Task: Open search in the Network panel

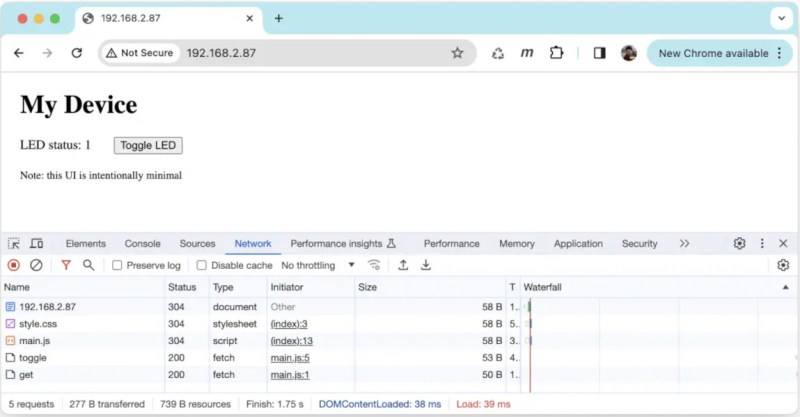Action: pos(88,265)
